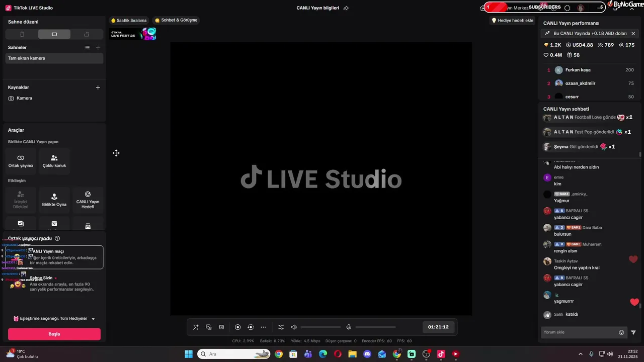
Task: Adjust the speaker volume slider
Action: 321,327
